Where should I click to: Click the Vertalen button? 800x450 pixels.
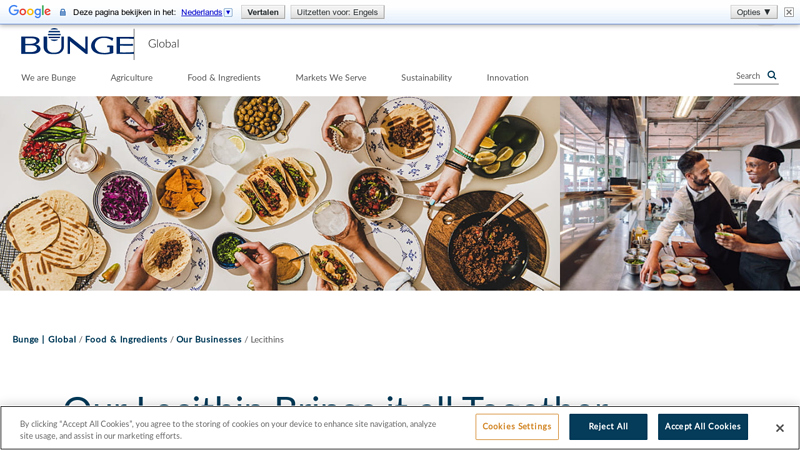pyautogui.click(x=263, y=12)
